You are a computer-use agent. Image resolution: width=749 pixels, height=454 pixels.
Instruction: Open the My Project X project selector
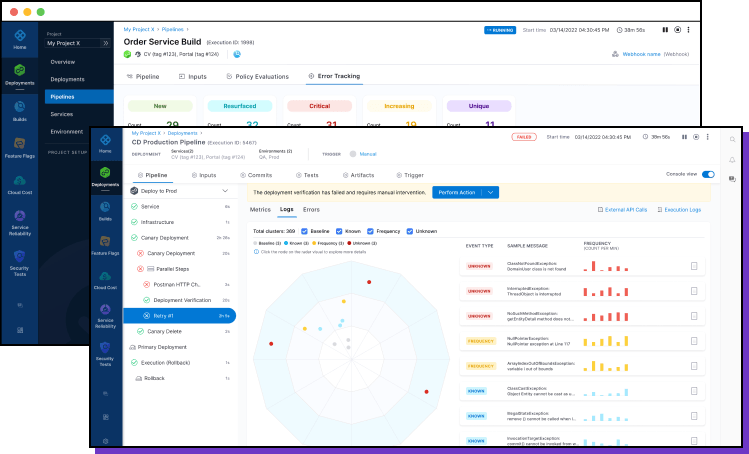[x=78, y=43]
